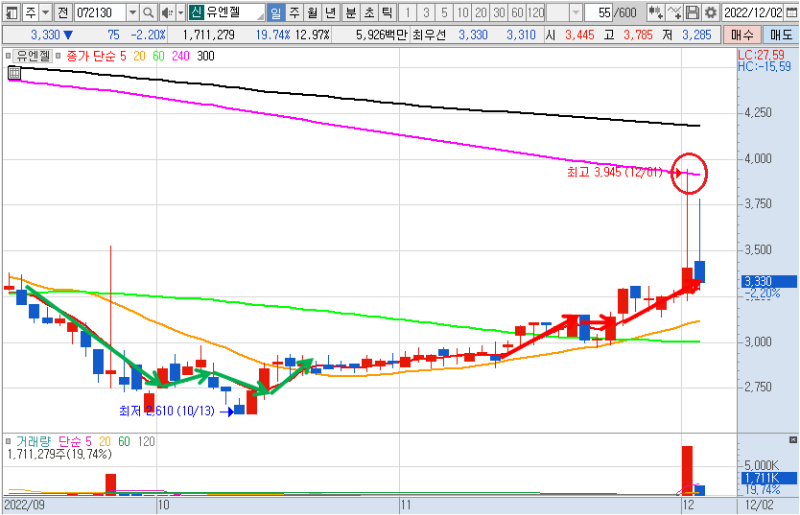Viewport: 800px width, 515px height.
Task: Select the 30 interval button
Action: click(499, 12)
